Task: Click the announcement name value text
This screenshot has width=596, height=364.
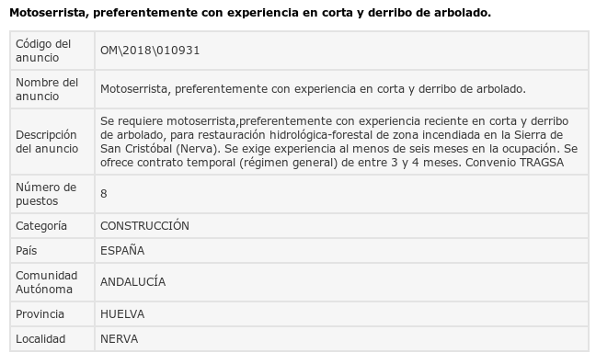Action: click(313, 89)
